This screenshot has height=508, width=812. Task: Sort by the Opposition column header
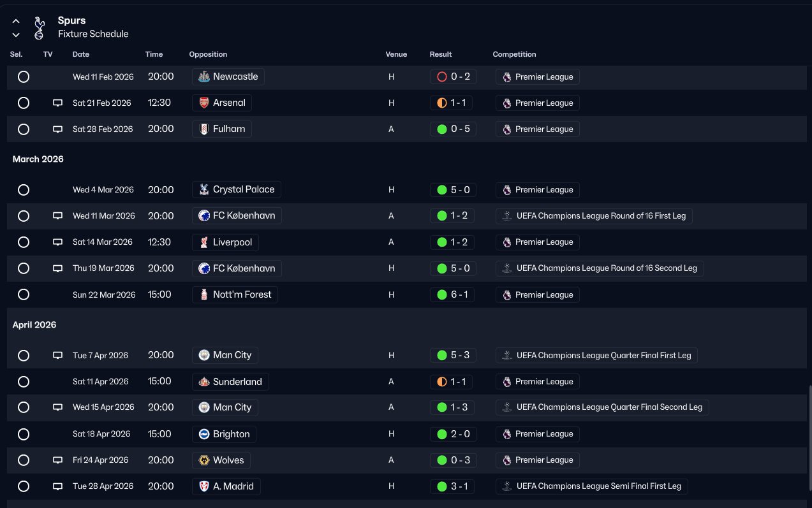click(208, 55)
